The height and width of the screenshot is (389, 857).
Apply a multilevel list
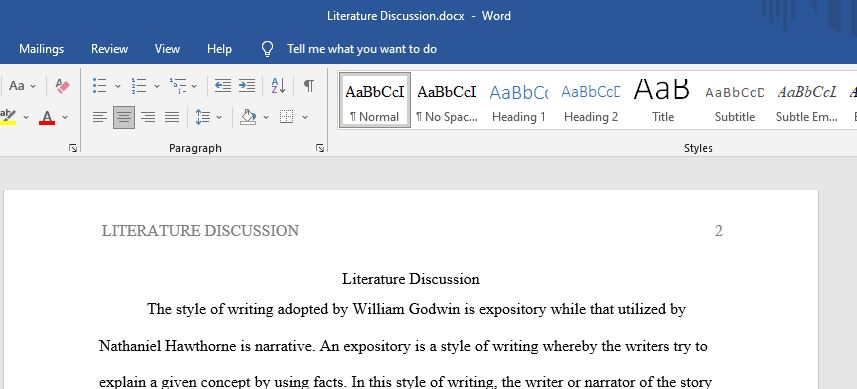coord(178,86)
